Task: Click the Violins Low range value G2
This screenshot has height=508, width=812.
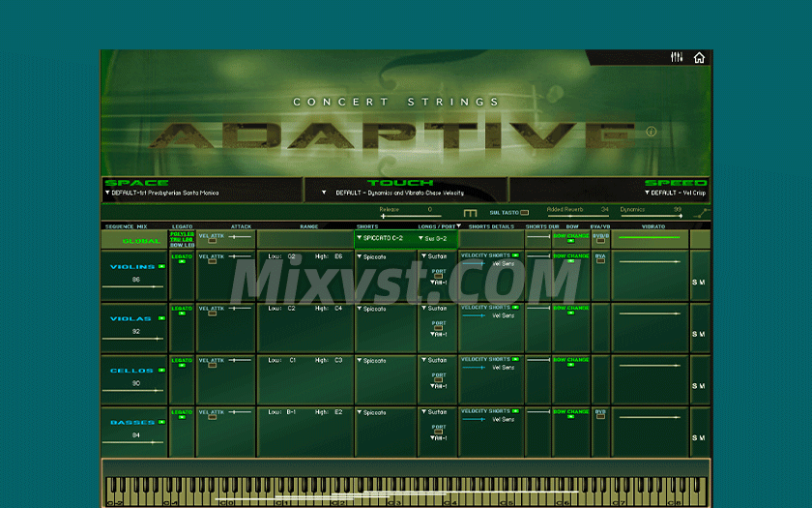Action: (x=291, y=256)
